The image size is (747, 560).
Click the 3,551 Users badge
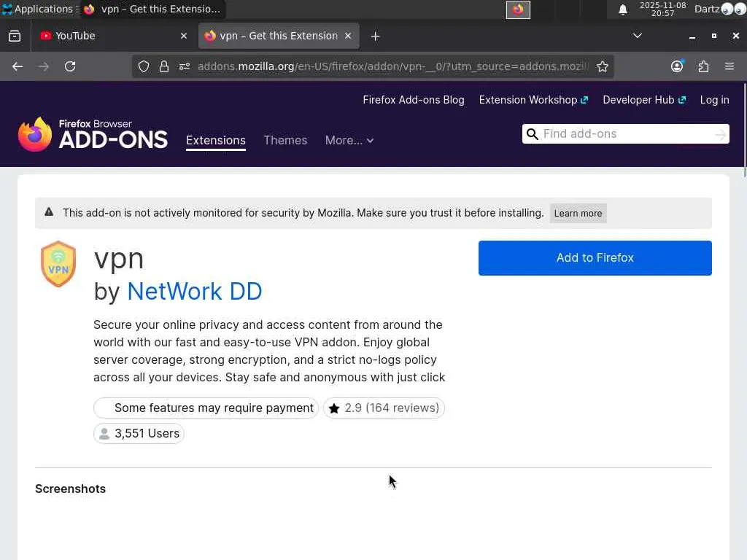click(x=139, y=433)
